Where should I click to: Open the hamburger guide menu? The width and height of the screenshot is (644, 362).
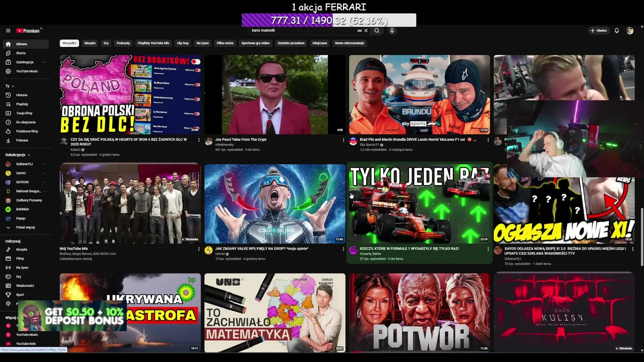(8, 31)
